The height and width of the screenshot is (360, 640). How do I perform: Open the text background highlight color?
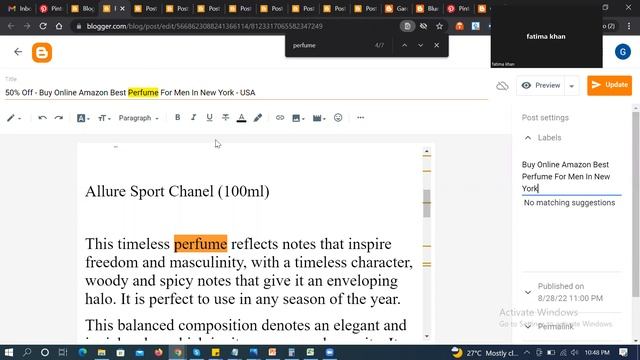[258, 118]
